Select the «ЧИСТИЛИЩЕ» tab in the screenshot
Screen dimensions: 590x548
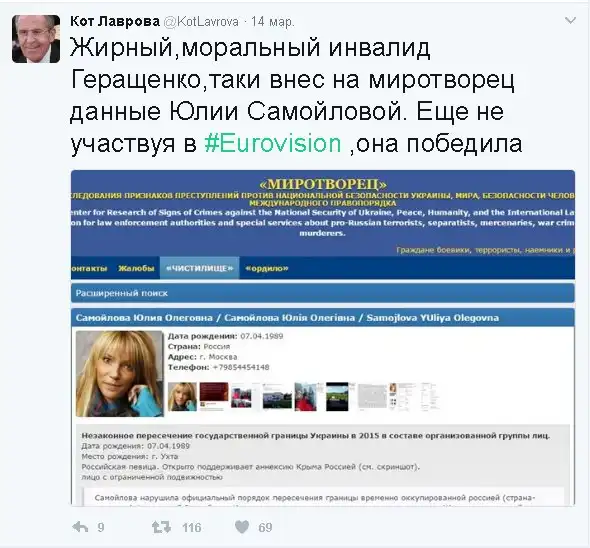pyautogui.click(x=200, y=268)
